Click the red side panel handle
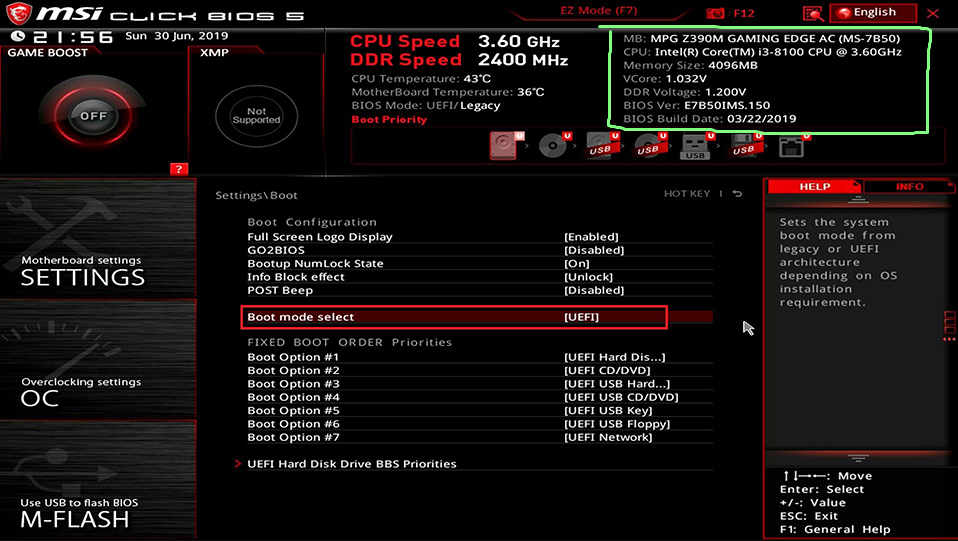The height and width of the screenshot is (541, 958). click(x=949, y=325)
